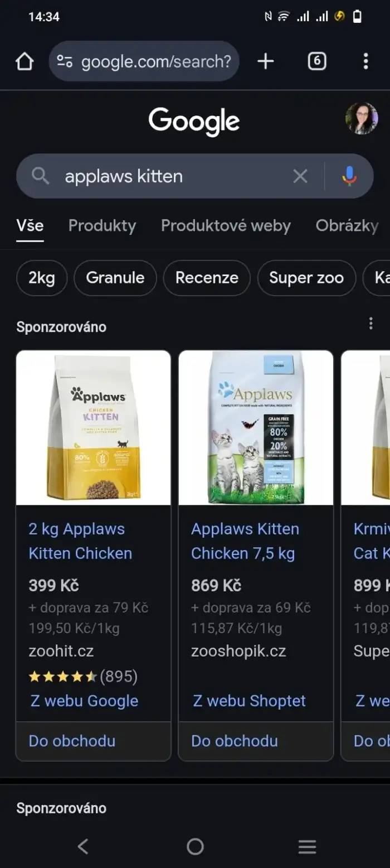390x868 pixels.
Task: Select the Super zoo filter chip
Action: tap(306, 278)
